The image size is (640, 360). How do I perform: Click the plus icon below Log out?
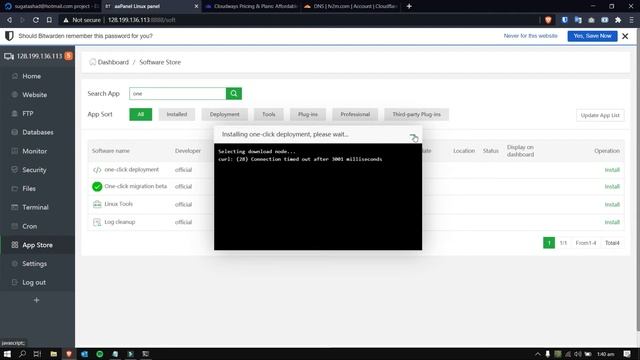point(36,300)
